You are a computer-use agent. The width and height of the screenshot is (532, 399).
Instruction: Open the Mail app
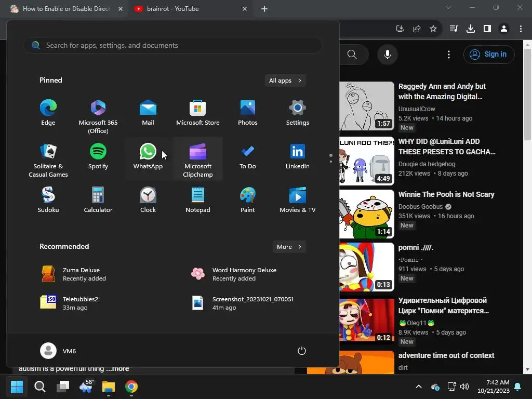(x=148, y=113)
